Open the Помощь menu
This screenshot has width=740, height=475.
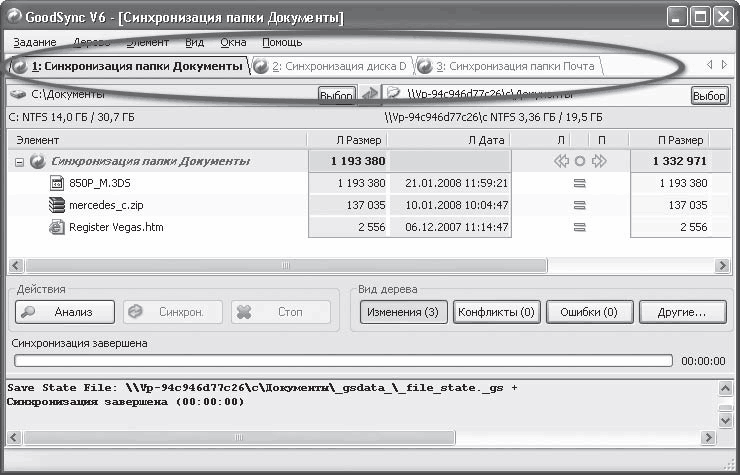point(282,42)
